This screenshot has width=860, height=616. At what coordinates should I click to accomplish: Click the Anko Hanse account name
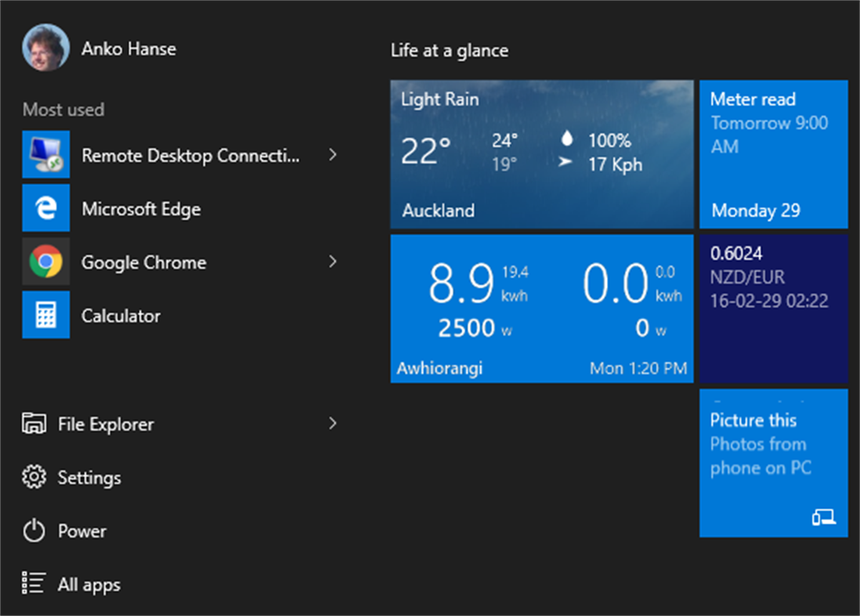pos(126,48)
